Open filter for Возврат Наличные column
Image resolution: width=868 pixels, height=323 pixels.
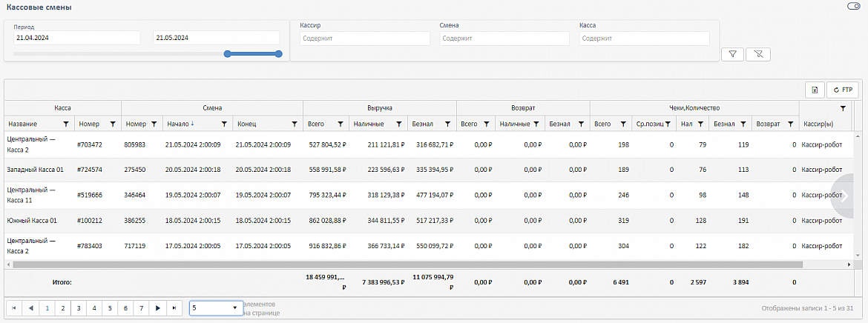[536, 124]
